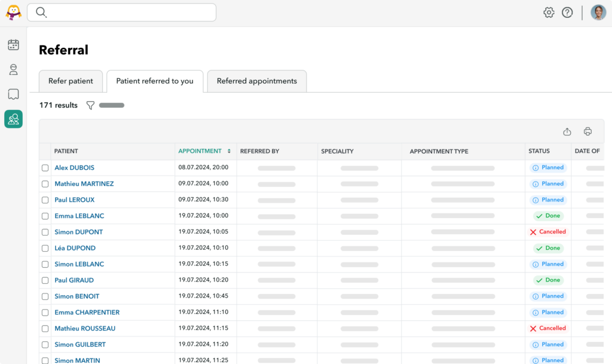Click Cancelled status of Simon DUPONT

click(x=547, y=232)
